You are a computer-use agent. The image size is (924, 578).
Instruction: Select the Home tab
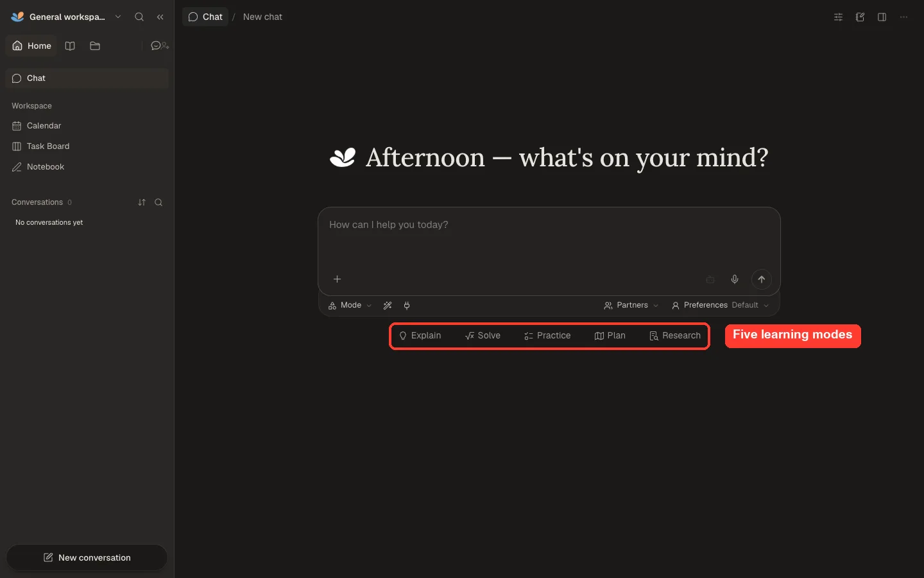(x=31, y=46)
